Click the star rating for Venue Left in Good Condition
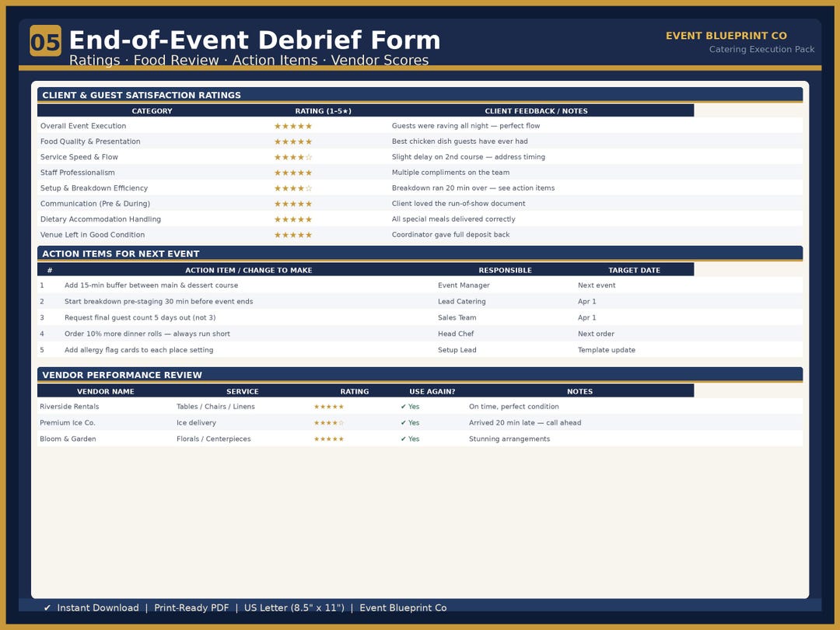The width and height of the screenshot is (840, 630). click(x=293, y=235)
